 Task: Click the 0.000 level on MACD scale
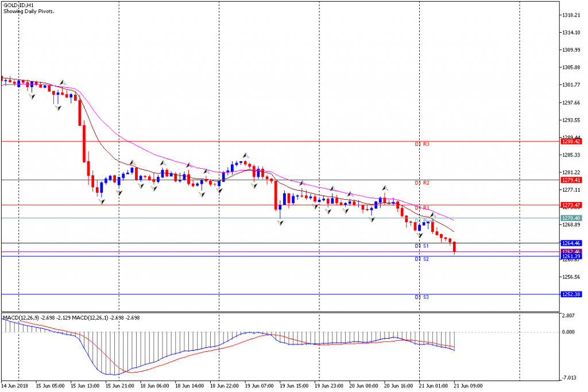(x=568, y=332)
